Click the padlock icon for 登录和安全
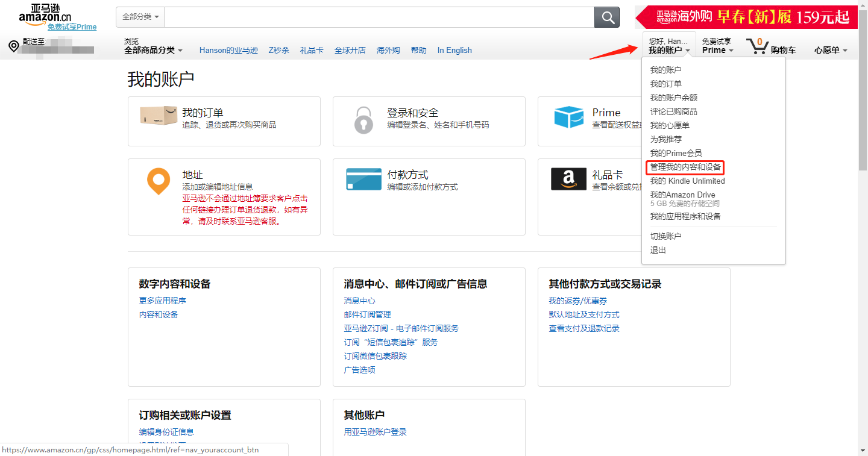The height and width of the screenshot is (456, 868). 363,120
